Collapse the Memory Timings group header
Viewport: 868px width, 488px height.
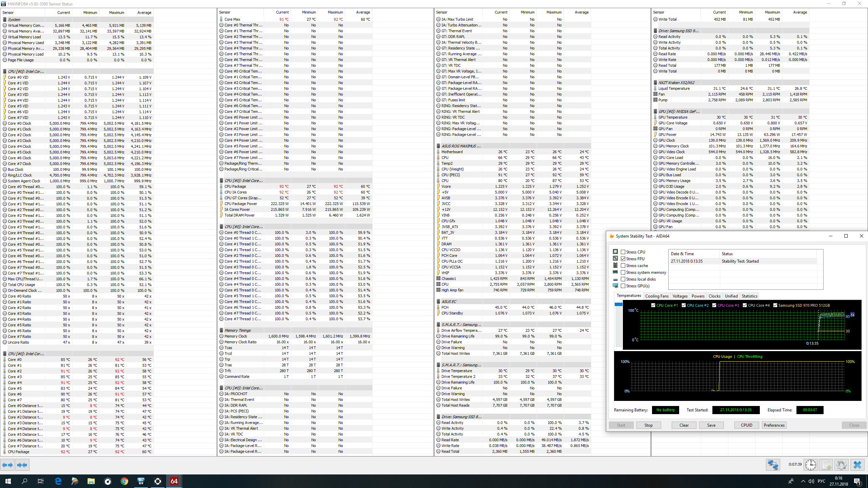coord(237,330)
